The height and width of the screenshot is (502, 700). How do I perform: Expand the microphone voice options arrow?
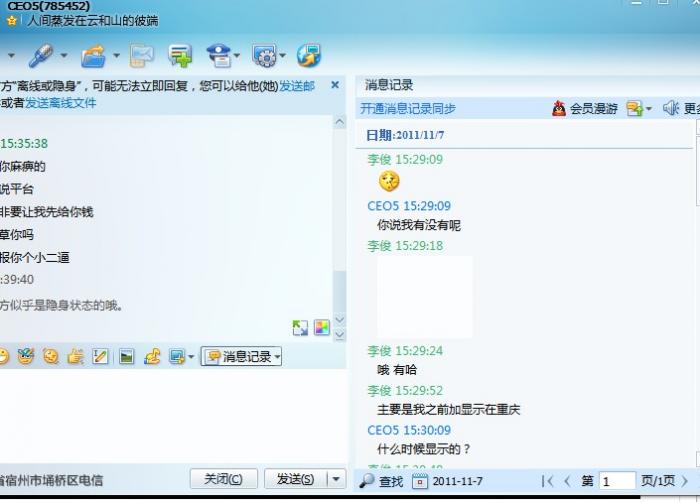coord(64,56)
